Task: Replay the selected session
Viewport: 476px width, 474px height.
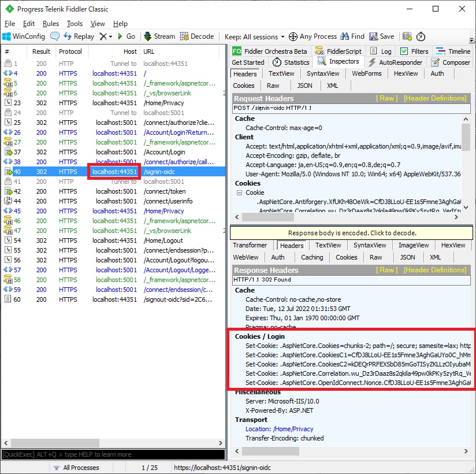Action: point(79,36)
